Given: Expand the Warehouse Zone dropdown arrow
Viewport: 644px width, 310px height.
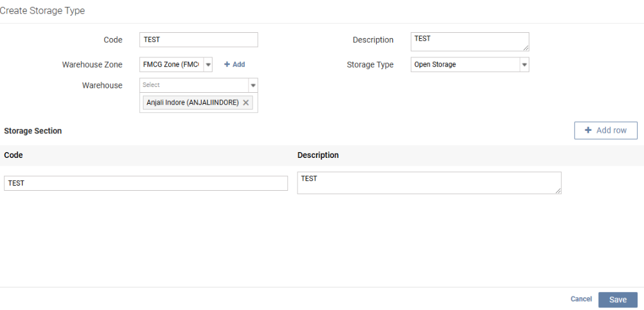Looking at the screenshot, I should [208, 65].
